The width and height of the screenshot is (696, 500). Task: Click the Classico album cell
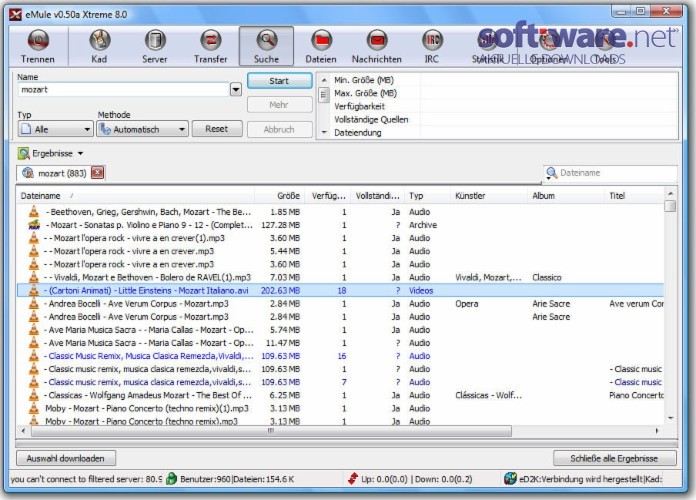click(547, 278)
